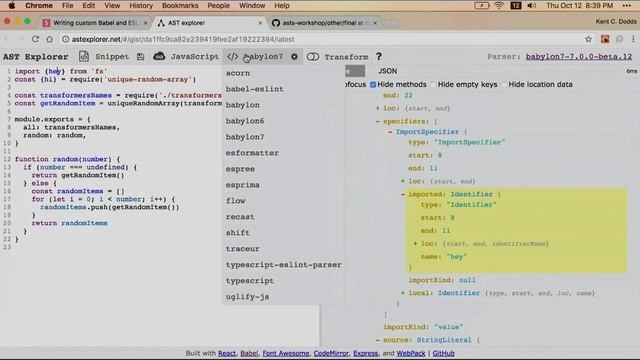
Task: Switch to Writing custom Babel tab
Action: click(96, 23)
